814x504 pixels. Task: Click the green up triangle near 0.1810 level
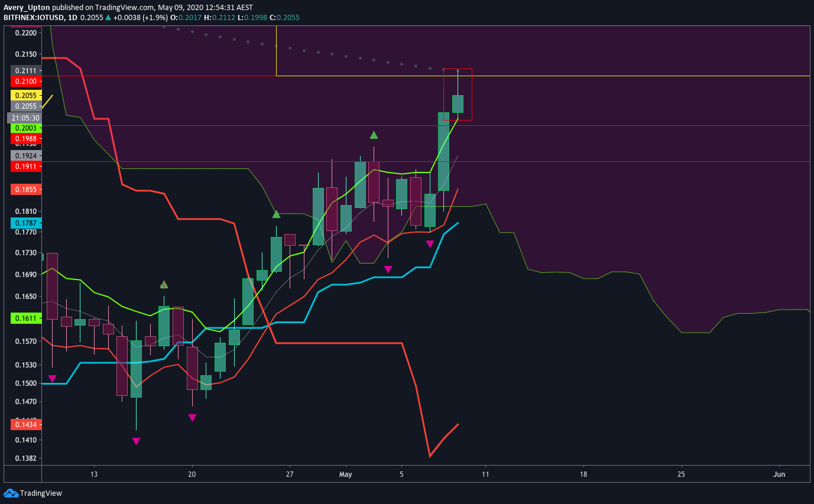[x=276, y=214]
